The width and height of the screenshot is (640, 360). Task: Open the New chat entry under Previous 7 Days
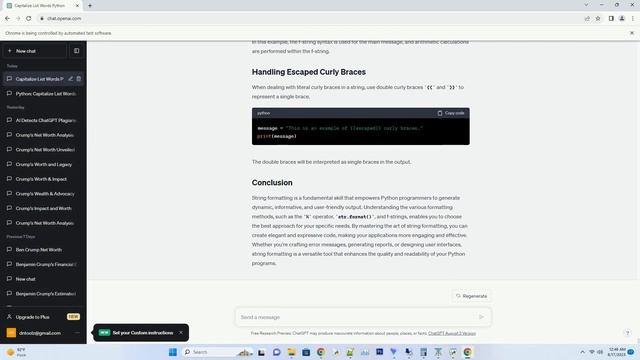[x=43, y=279]
